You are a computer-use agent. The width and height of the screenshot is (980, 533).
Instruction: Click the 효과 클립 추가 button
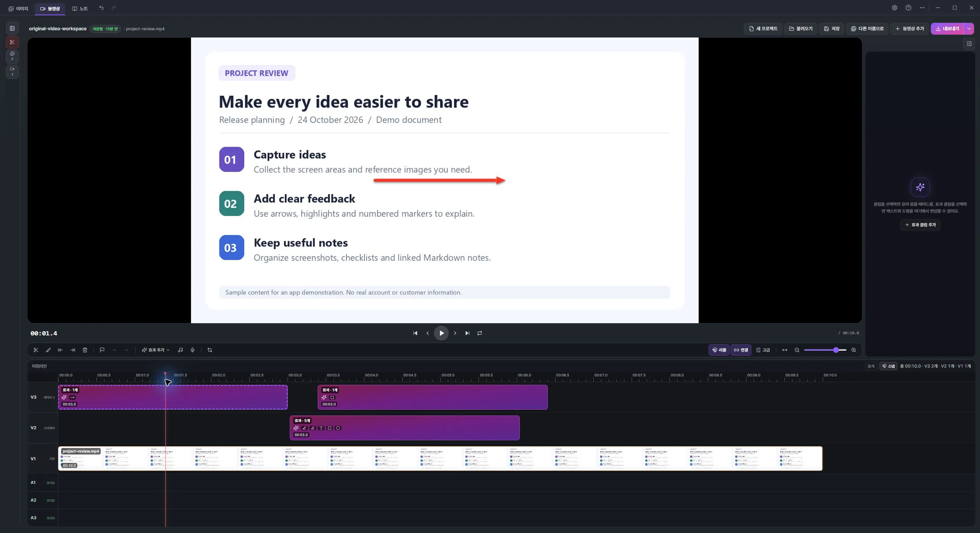point(920,225)
